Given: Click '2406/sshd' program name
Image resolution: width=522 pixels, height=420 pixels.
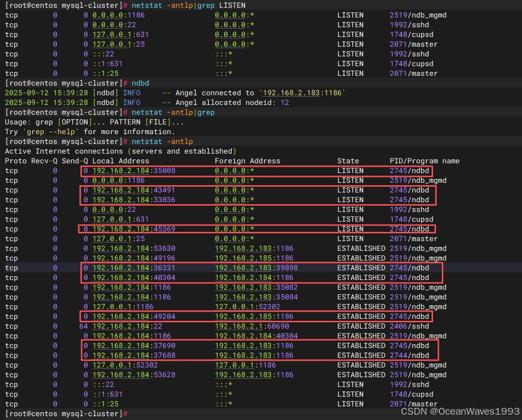Looking at the screenshot, I should 409,326.
